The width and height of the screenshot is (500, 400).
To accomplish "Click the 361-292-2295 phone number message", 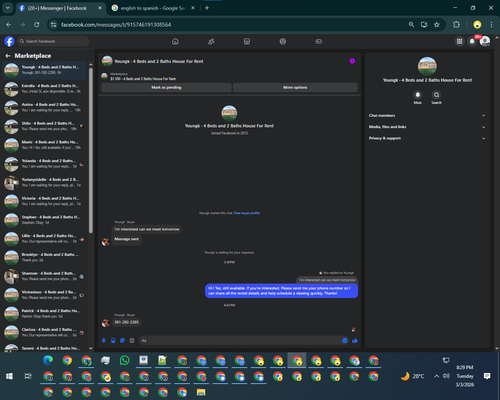I will pyautogui.click(x=127, y=322).
